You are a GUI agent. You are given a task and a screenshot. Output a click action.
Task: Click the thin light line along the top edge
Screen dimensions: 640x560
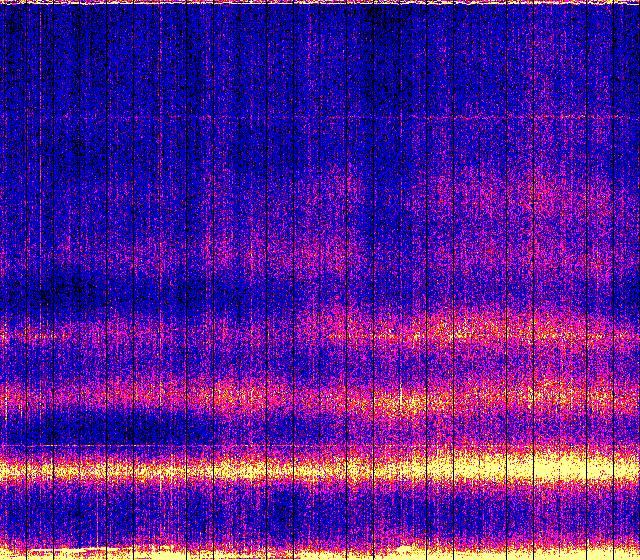(x=320, y=3)
